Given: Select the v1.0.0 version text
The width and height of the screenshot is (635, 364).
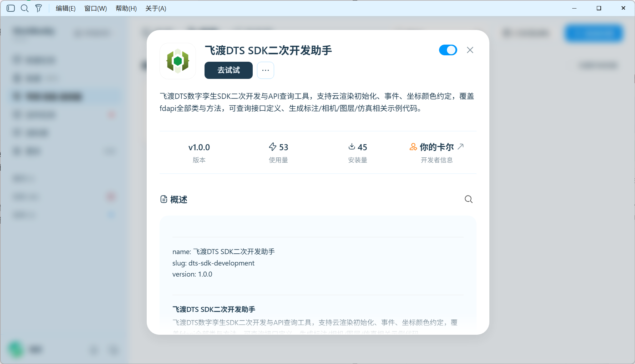Looking at the screenshot, I should click(199, 147).
